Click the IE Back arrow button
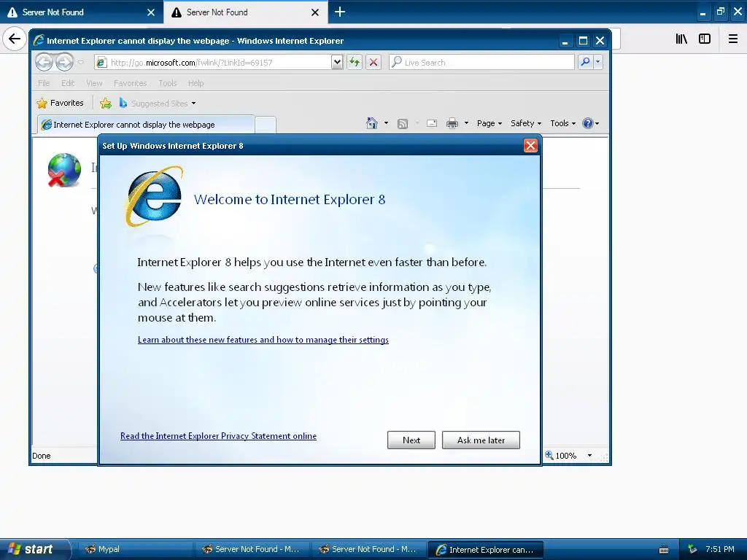Screen dimensions: 747x560 44,62
